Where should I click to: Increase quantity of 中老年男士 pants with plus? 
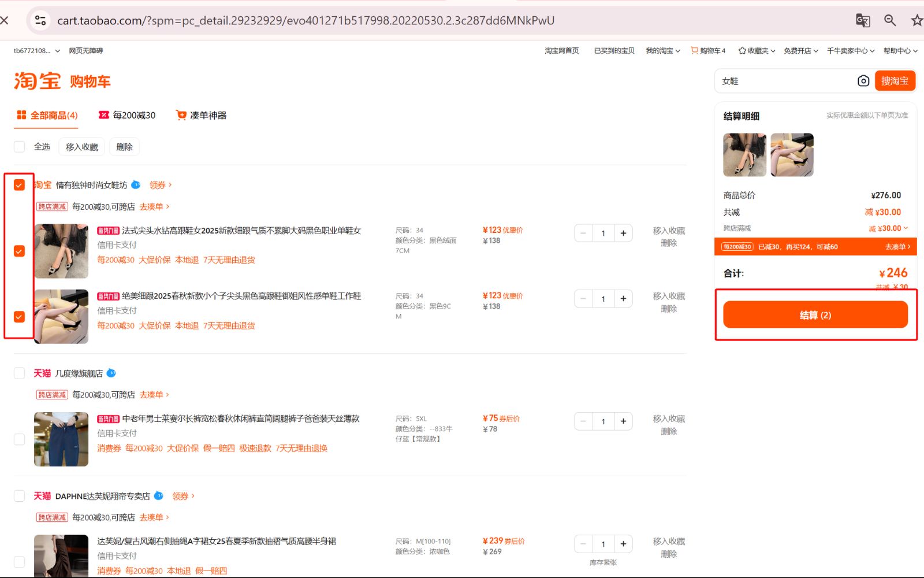click(x=623, y=421)
